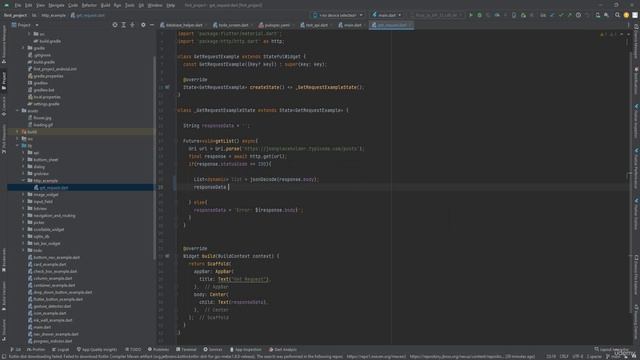Open gesture_detector.dart in project tree
Screen dimensions: 640x360
click(52, 307)
